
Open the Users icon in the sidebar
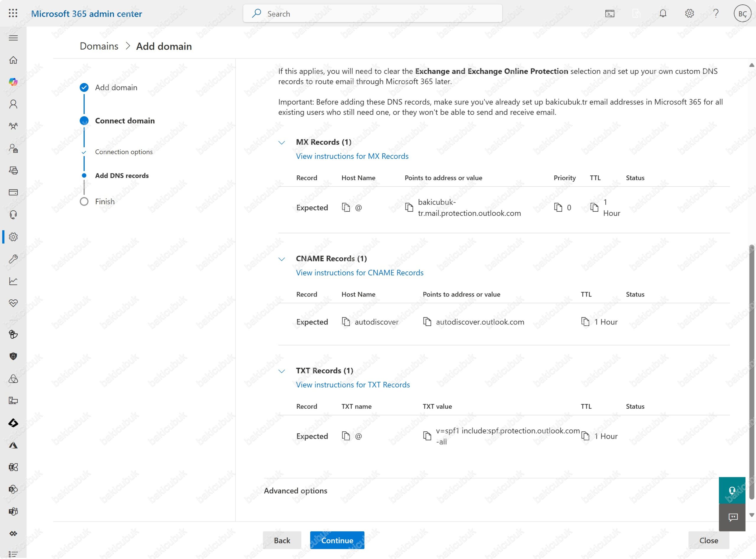point(13,104)
